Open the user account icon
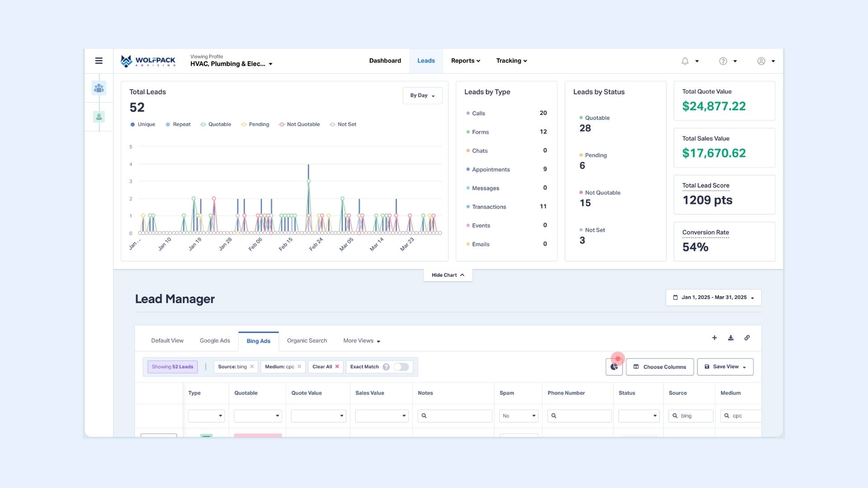The height and width of the screenshot is (488, 868). (x=761, y=61)
